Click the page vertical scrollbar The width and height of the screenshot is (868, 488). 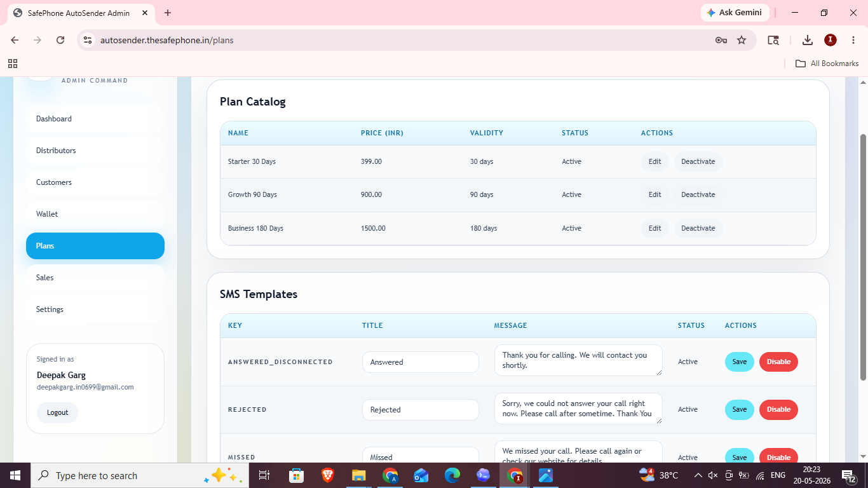[863, 257]
